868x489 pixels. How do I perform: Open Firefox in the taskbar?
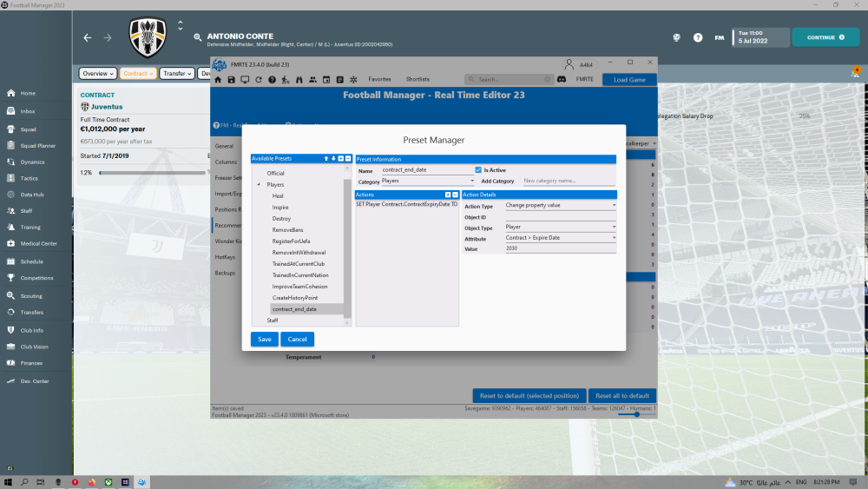pos(91,482)
